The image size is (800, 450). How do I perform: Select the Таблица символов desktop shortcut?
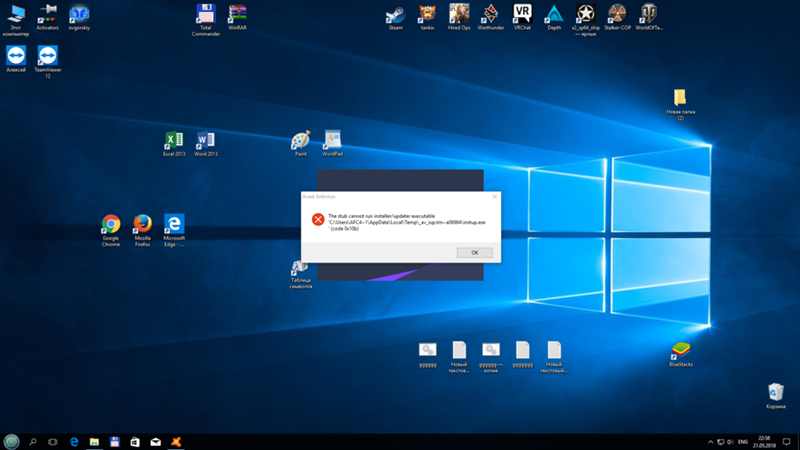[301, 274]
